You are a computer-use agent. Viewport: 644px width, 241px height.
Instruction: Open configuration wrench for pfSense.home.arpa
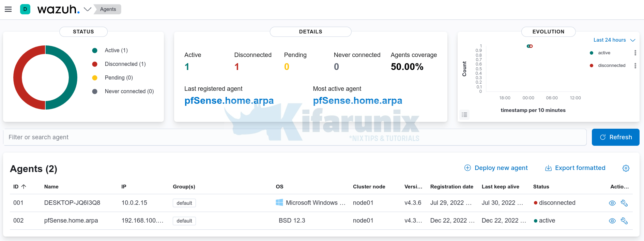point(624,221)
